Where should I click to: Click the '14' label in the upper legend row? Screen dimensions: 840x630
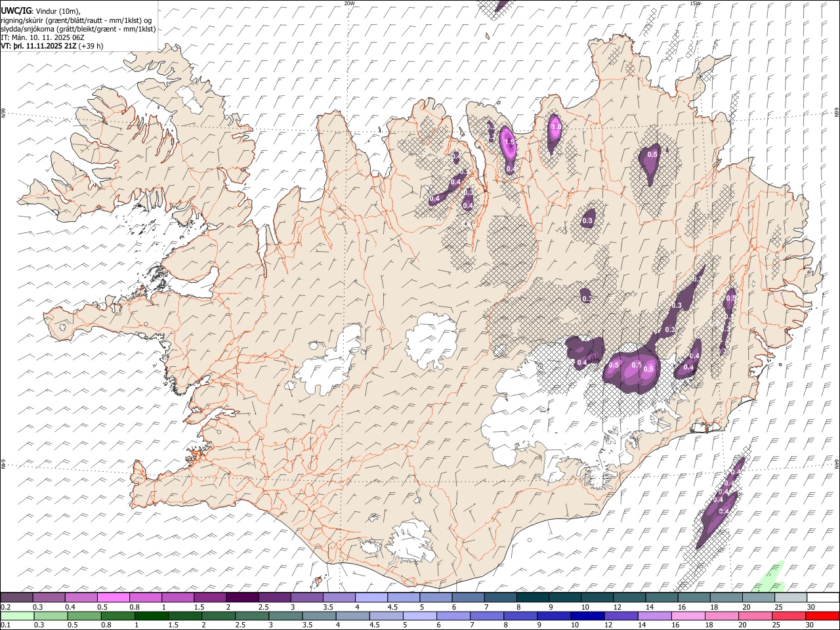tap(650, 607)
